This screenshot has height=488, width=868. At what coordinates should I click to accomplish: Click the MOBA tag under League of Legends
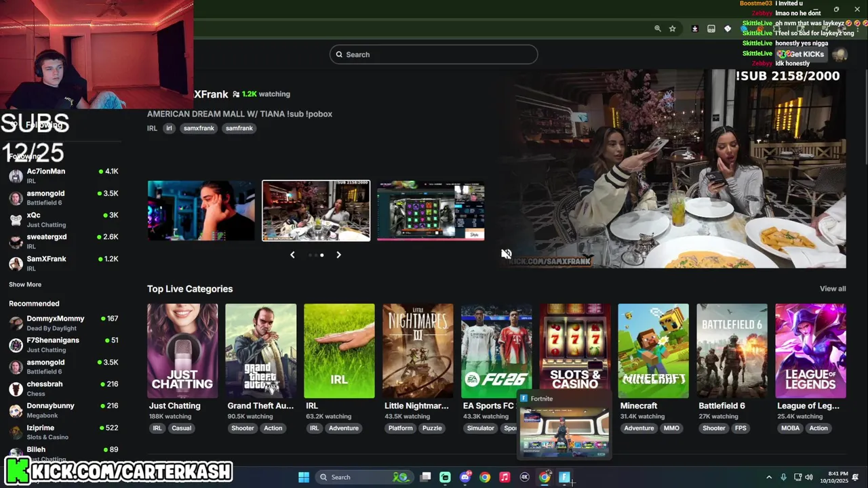[x=790, y=428]
